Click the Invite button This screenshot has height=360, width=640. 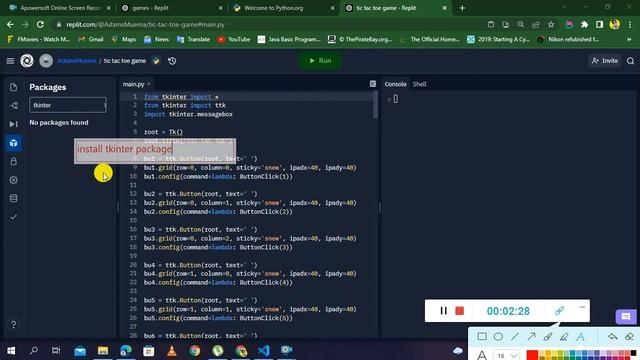[605, 61]
